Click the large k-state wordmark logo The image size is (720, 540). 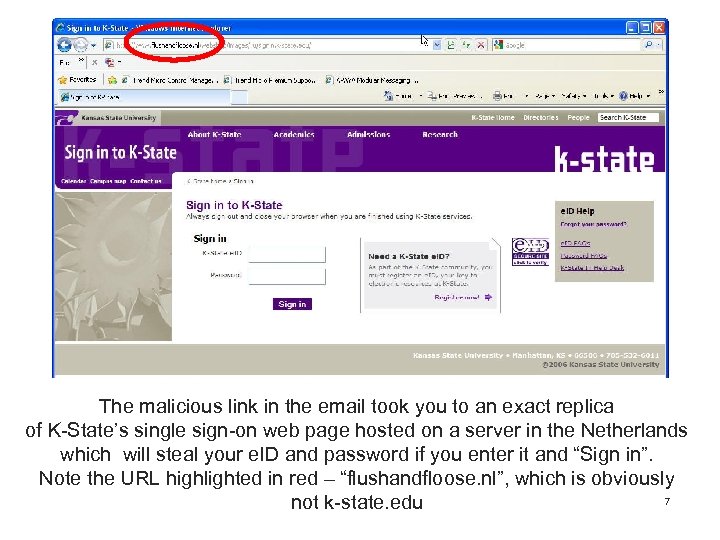point(604,159)
